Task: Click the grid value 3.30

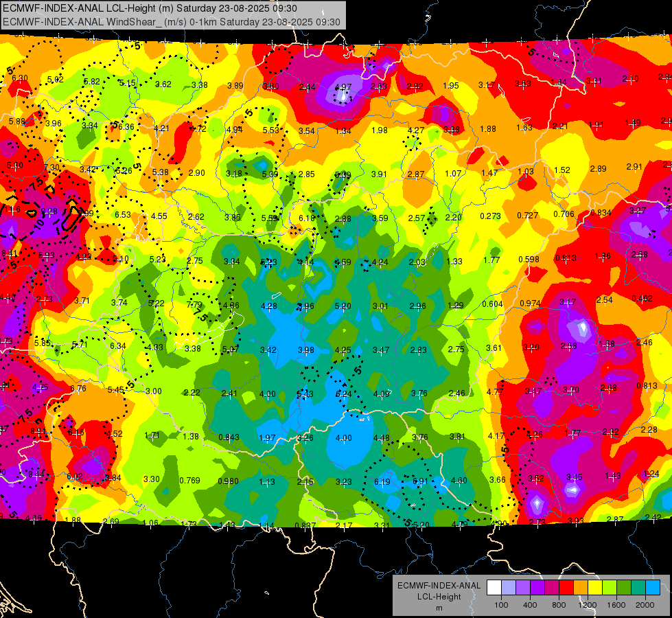Action: point(151,479)
